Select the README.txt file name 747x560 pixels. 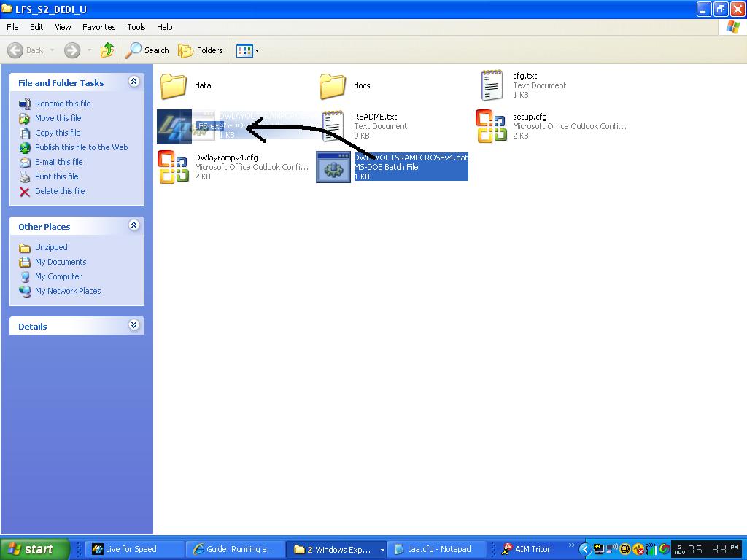pyautogui.click(x=376, y=117)
